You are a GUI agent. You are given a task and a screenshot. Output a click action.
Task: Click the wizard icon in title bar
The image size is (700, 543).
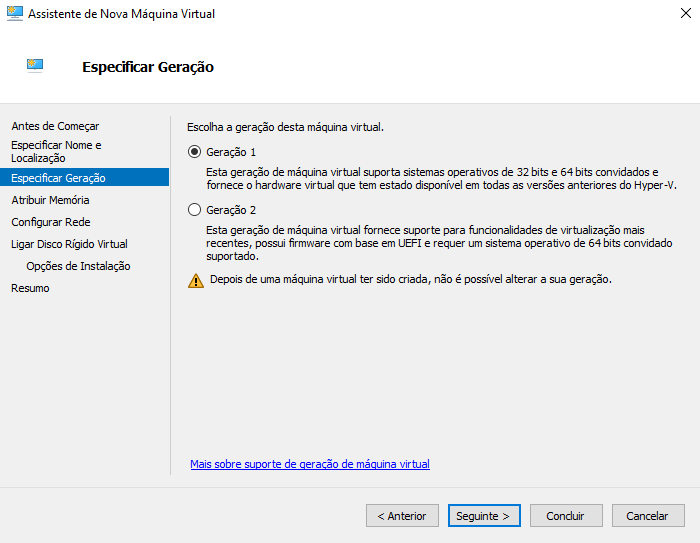coord(14,14)
